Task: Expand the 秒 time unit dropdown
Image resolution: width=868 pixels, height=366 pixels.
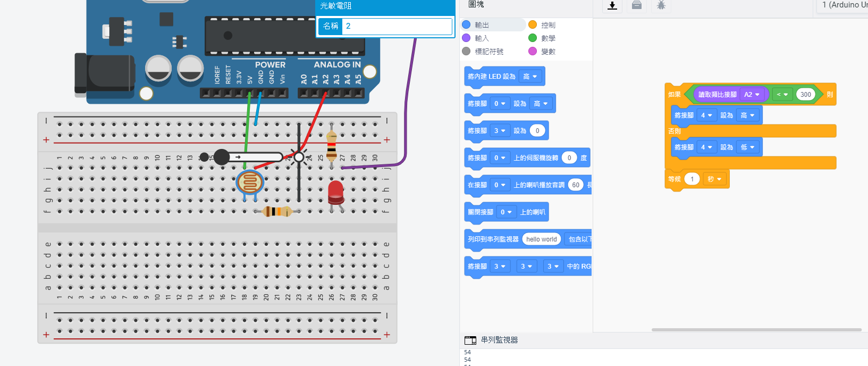Action: tap(714, 179)
